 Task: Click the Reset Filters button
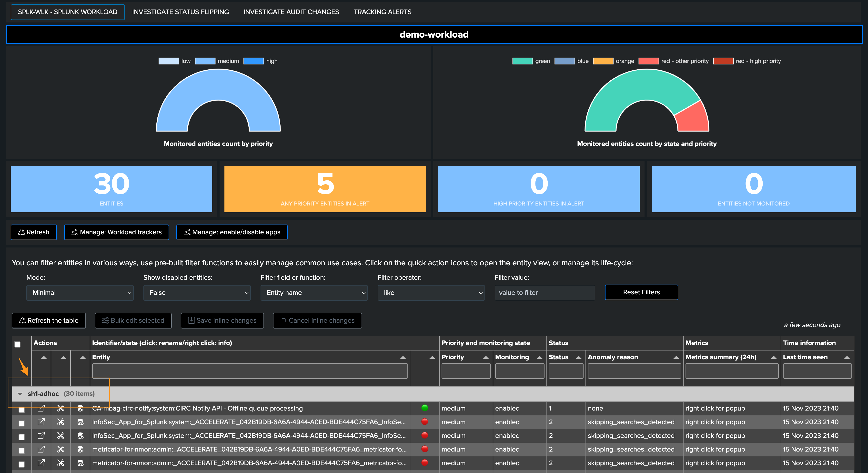pos(641,292)
